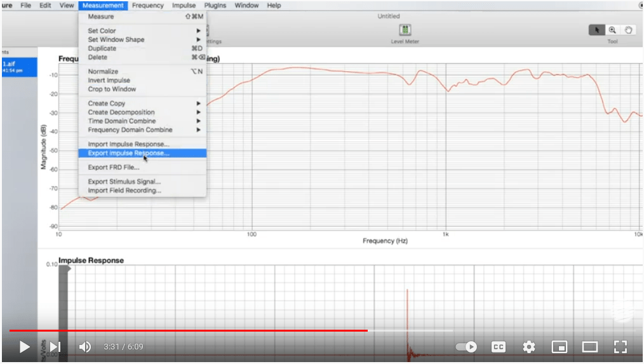The width and height of the screenshot is (644, 364).
Task: Choose Normalize menu item
Action: pyautogui.click(x=142, y=72)
